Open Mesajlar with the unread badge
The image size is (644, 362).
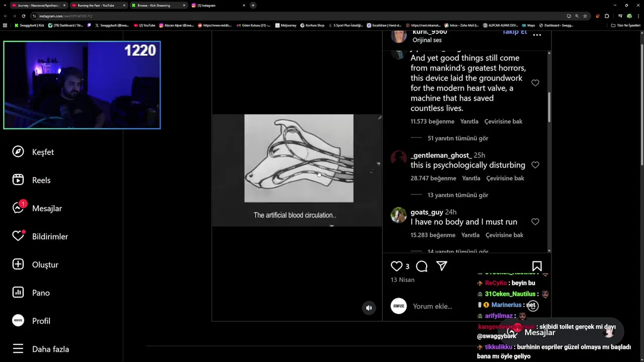click(37, 208)
